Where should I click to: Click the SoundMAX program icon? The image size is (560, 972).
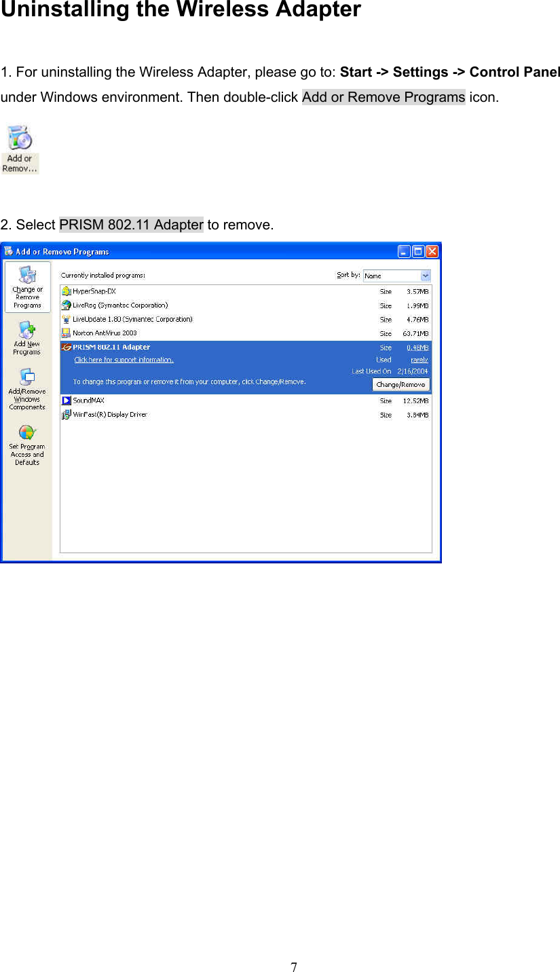66,400
